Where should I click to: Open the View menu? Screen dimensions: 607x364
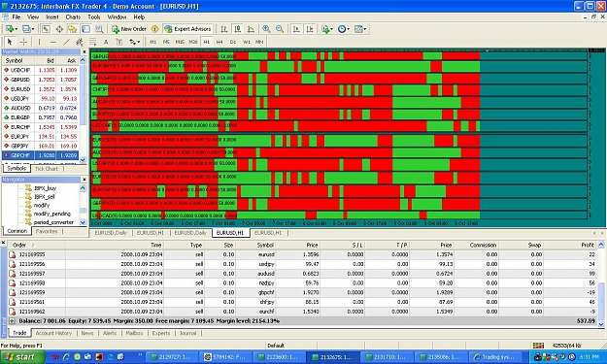32,17
